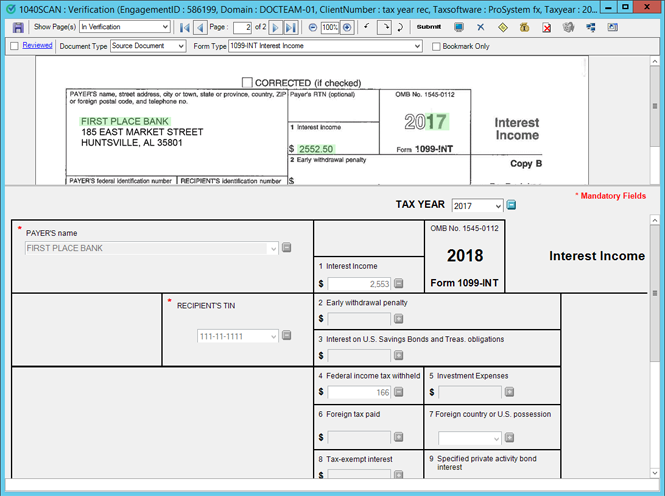Click the Investment Expenses amount field
This screenshot has height=496, width=665.
470,392
